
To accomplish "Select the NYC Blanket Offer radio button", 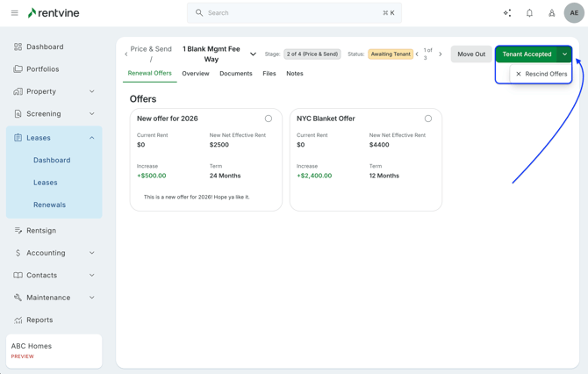I will [x=428, y=119].
